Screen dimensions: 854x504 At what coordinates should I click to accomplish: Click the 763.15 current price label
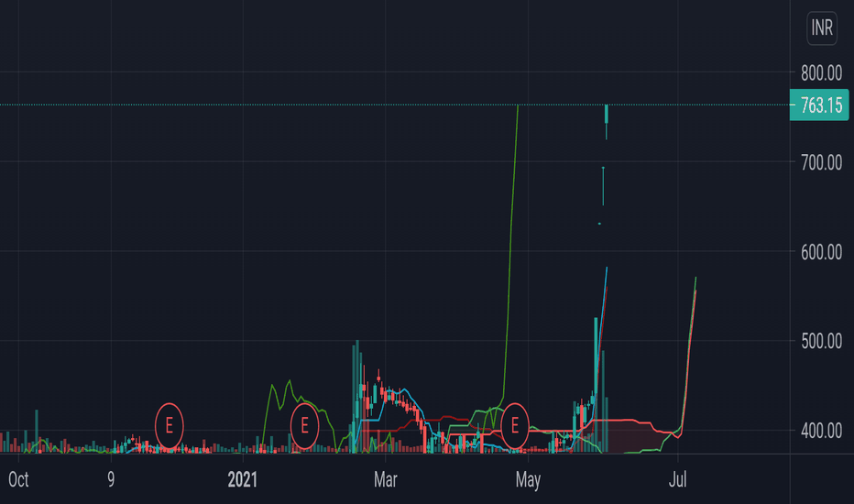[819, 104]
